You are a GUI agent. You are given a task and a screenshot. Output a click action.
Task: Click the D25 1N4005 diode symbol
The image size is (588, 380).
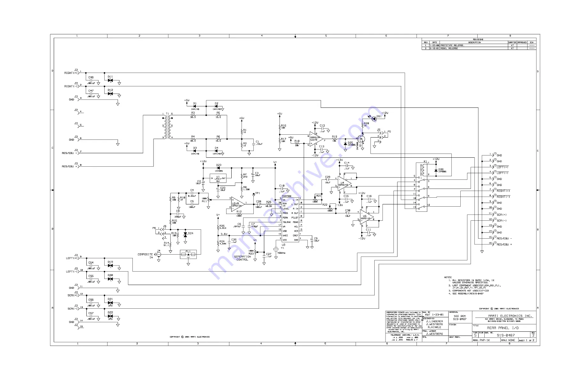pos(345,144)
